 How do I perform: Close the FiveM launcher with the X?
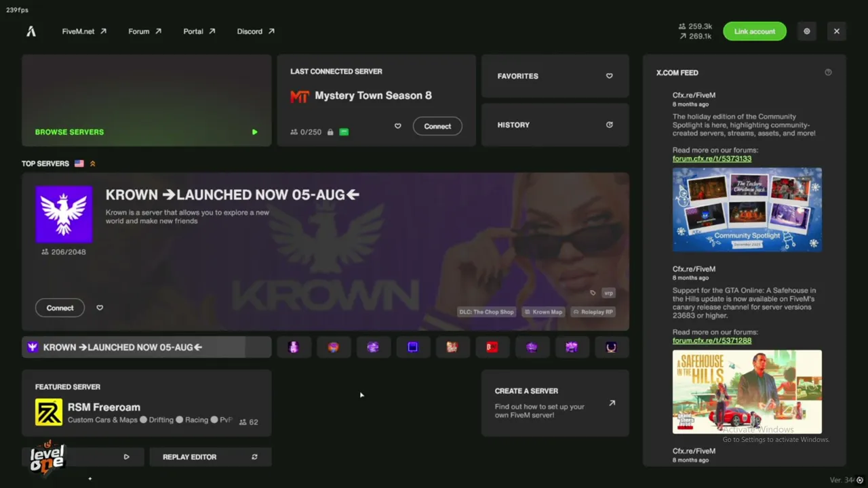837,31
